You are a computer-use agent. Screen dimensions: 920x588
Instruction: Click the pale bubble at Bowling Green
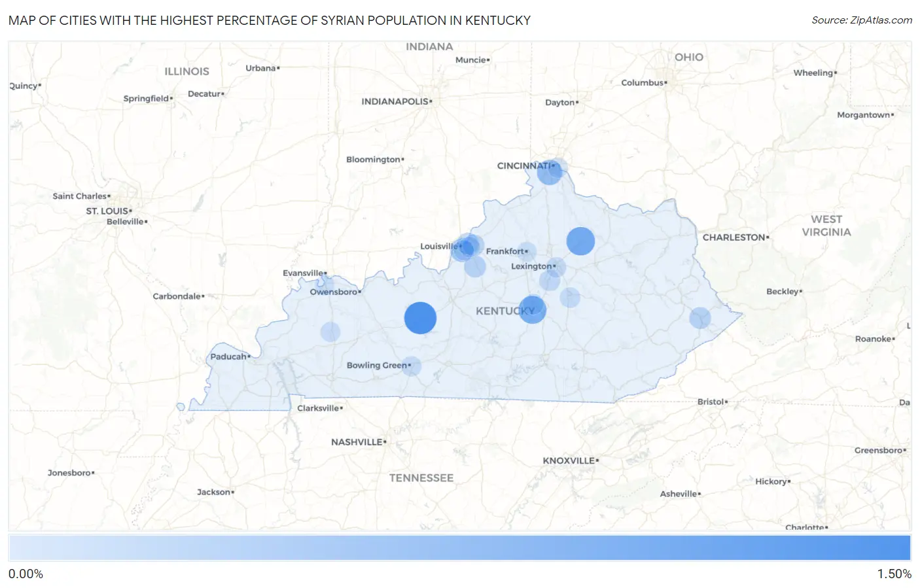(x=411, y=366)
